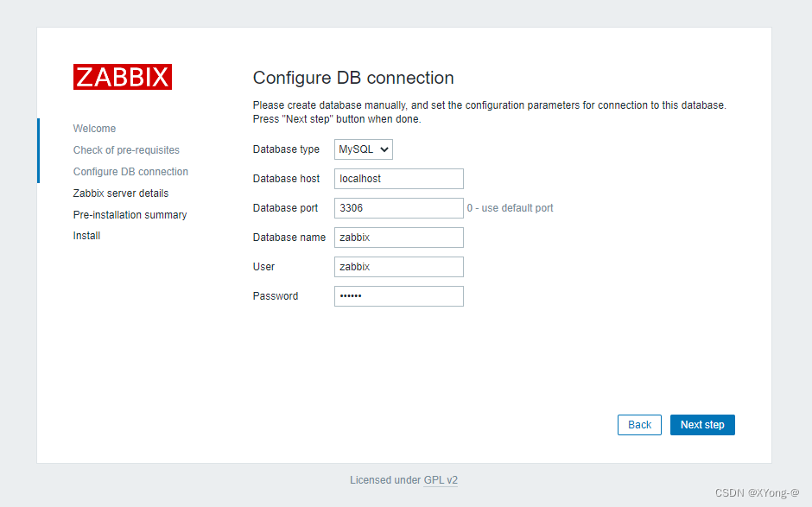Click the Database name label
This screenshot has width=812, height=507.
(289, 238)
